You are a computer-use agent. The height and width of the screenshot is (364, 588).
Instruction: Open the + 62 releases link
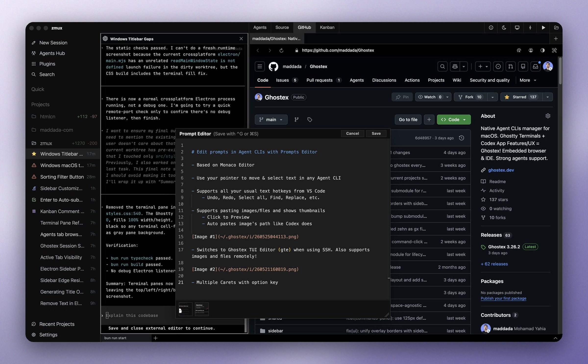494,264
